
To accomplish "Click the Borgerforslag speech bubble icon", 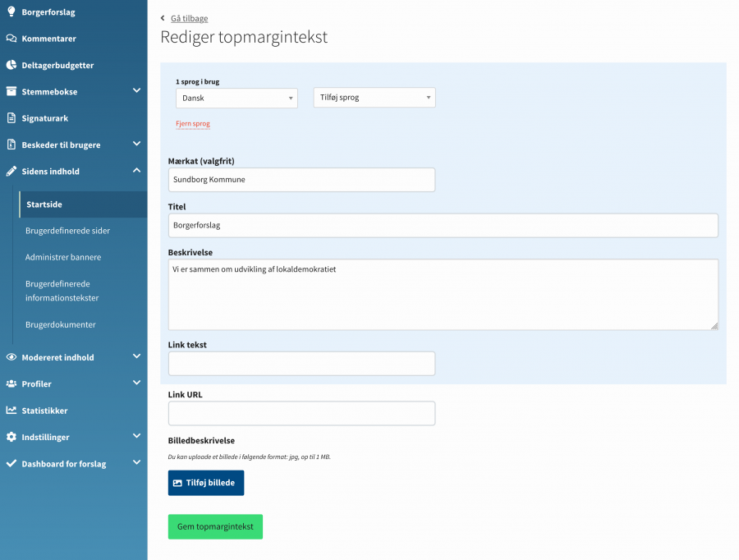I will coord(11,12).
